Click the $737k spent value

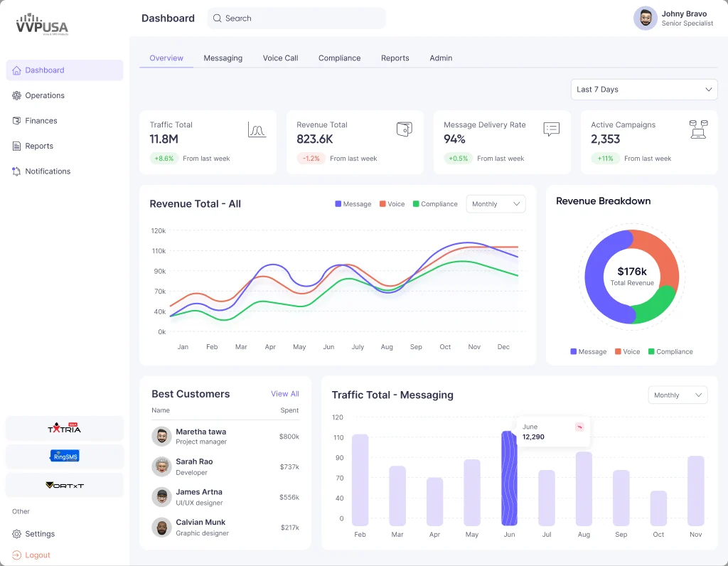tap(289, 466)
